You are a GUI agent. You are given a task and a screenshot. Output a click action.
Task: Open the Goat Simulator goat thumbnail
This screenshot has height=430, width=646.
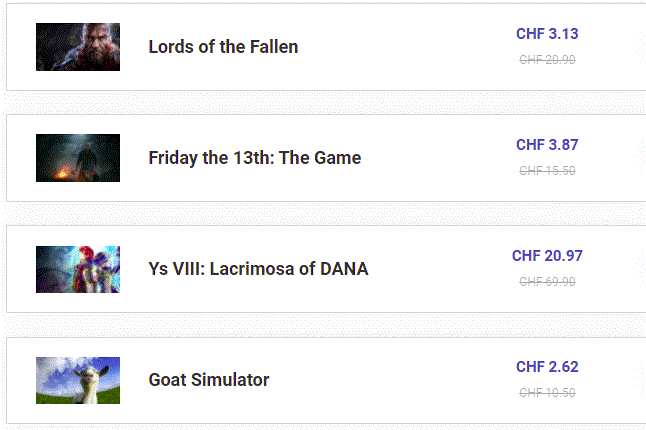[78, 380]
